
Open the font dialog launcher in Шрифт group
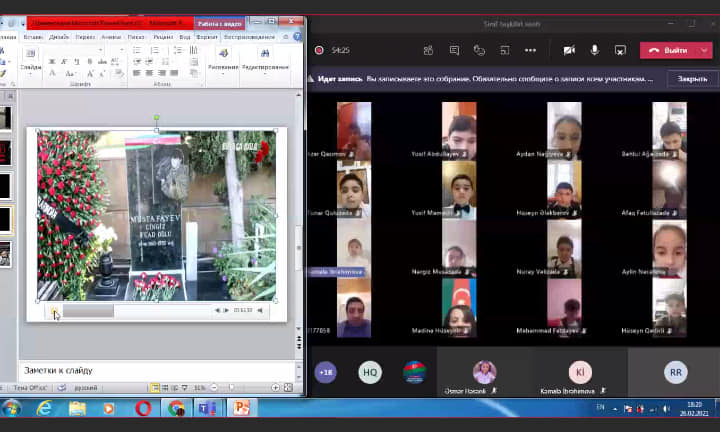click(x=124, y=84)
